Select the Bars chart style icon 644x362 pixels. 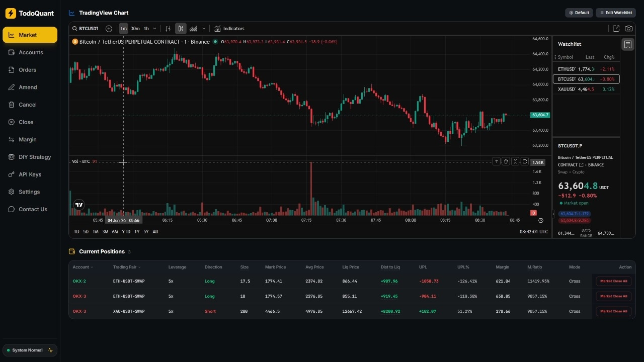(x=169, y=29)
